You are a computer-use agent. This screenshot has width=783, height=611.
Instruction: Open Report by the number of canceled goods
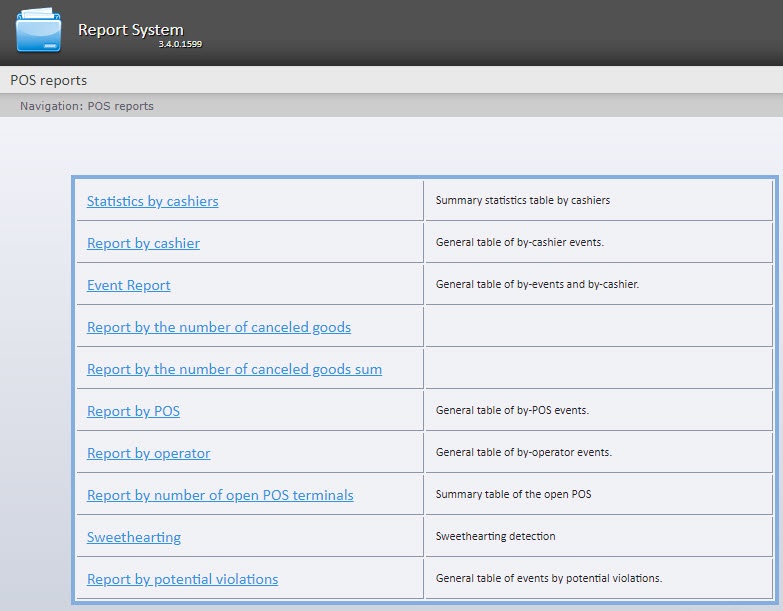point(218,327)
